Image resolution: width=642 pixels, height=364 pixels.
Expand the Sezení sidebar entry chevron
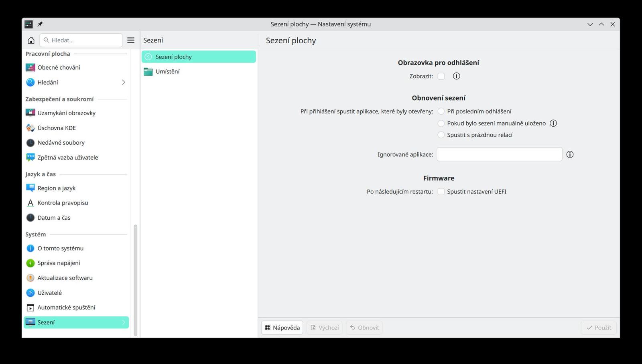tap(124, 322)
